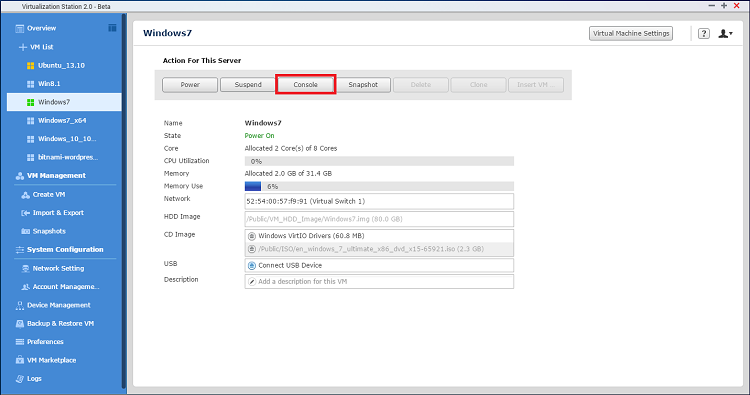Viewport: 750px width, 395px height.
Task: Click the VM Management icon
Action: coord(20,176)
